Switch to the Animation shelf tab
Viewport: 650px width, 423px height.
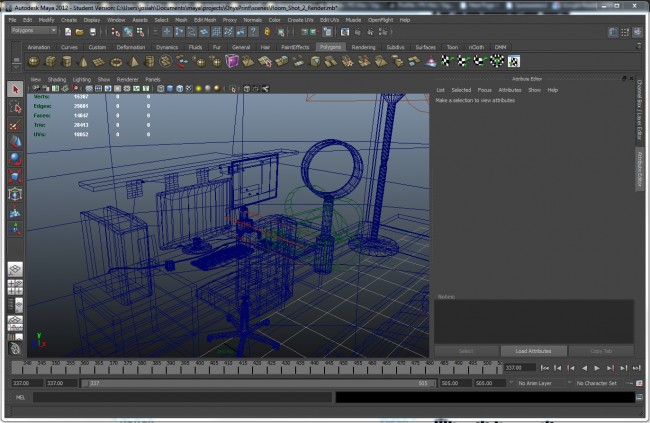click(x=39, y=47)
